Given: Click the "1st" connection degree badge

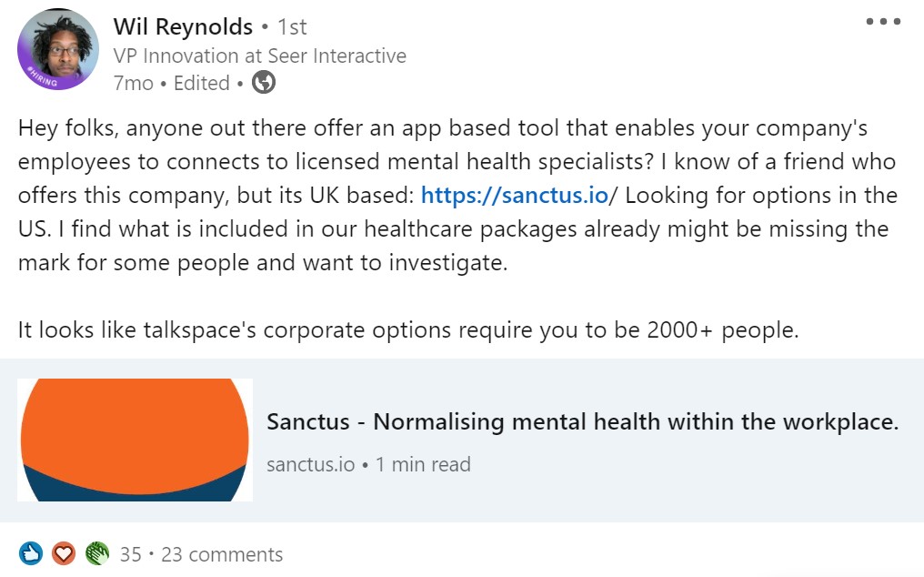Looking at the screenshot, I should [x=292, y=27].
